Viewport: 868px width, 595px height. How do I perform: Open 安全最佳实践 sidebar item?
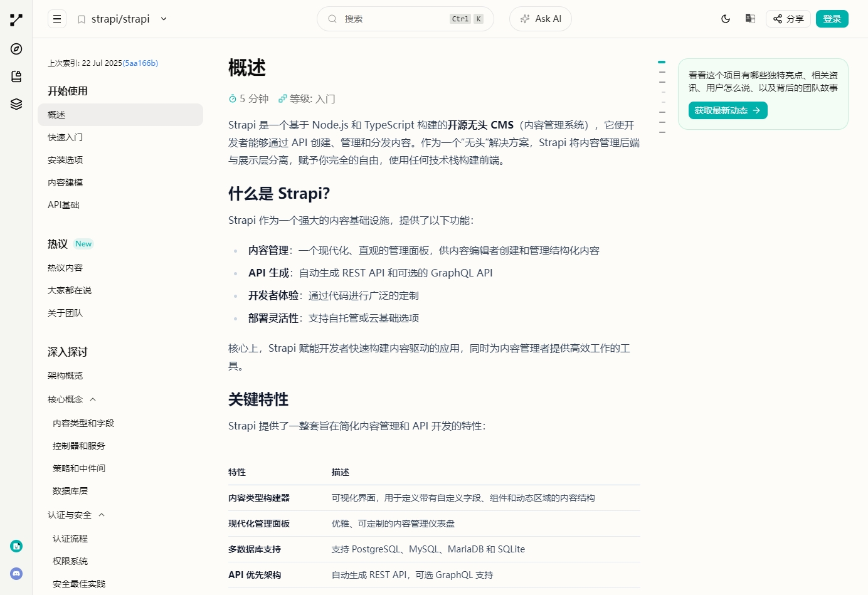[79, 584]
